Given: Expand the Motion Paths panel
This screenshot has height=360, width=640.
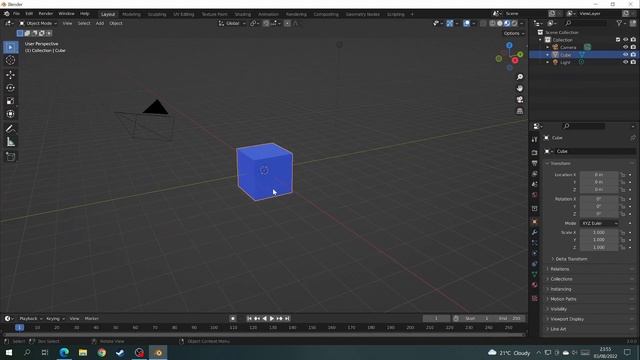Looking at the screenshot, I should pyautogui.click(x=562, y=299).
